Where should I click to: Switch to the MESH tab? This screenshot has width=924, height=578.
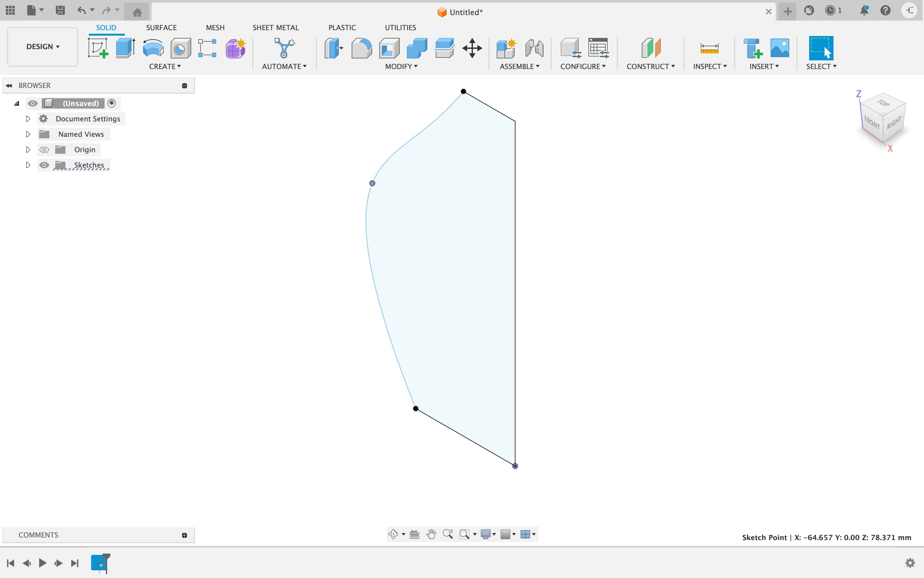coord(215,28)
